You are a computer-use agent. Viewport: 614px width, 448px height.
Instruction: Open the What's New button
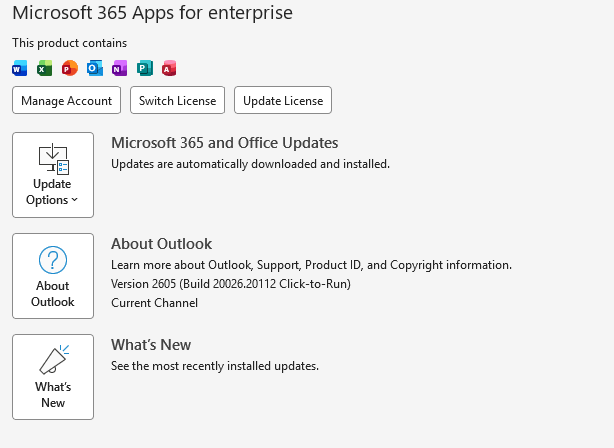(x=53, y=377)
